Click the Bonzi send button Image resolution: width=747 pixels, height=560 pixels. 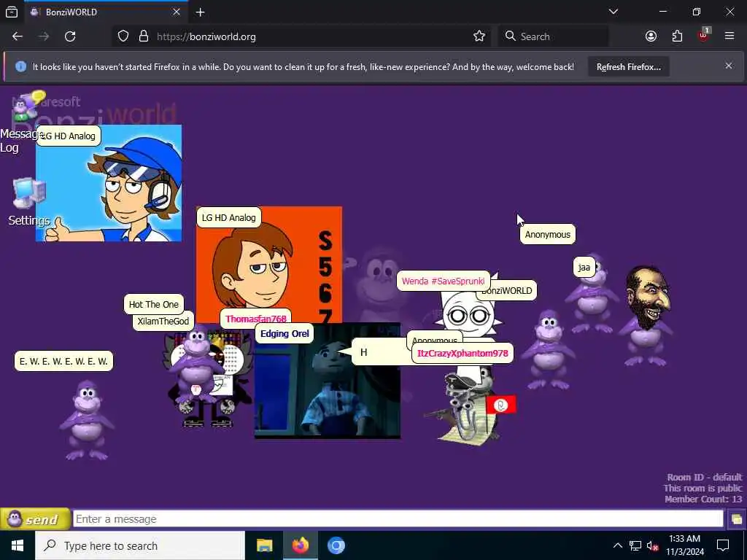point(35,519)
